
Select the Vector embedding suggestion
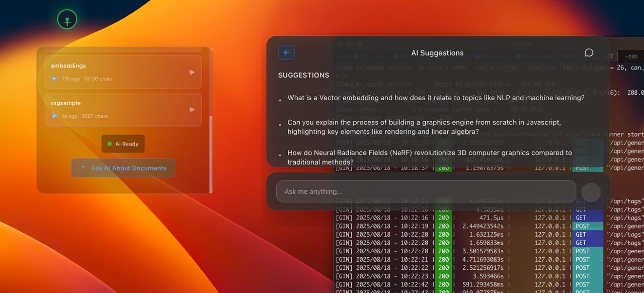436,98
